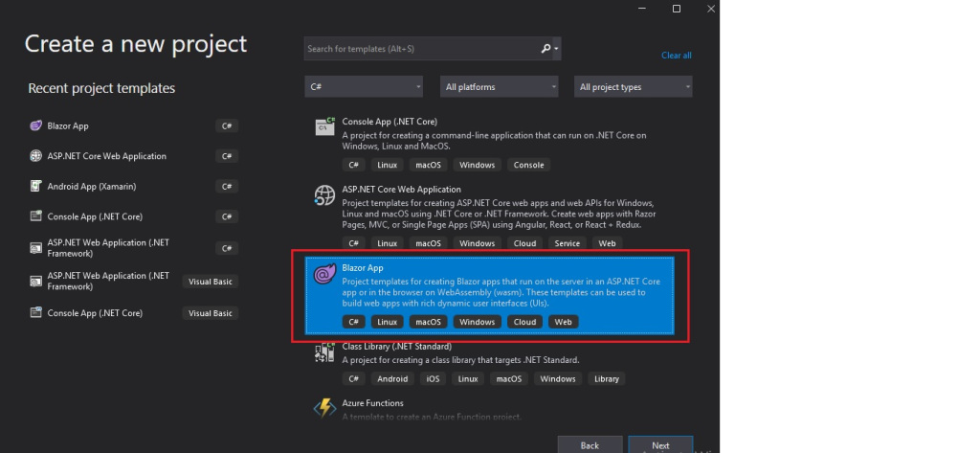Click the purple Blazor App template icon

pyautogui.click(x=324, y=274)
